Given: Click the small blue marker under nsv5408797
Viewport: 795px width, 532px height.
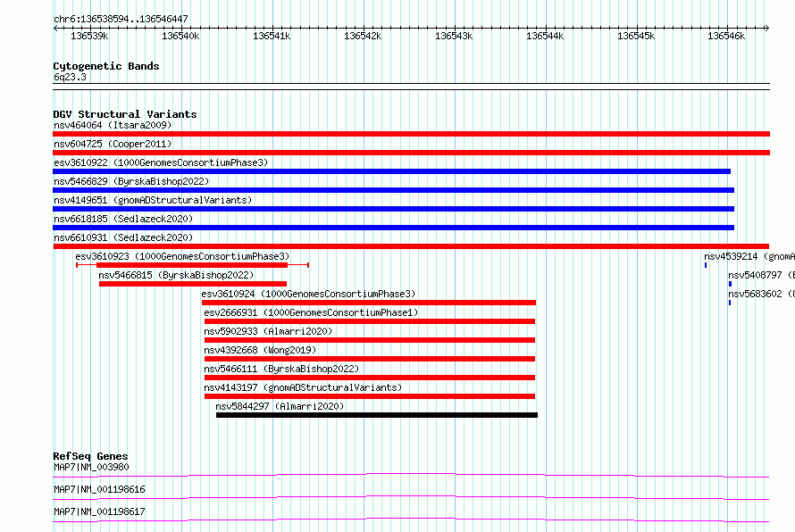Looking at the screenshot, I should click(730, 284).
